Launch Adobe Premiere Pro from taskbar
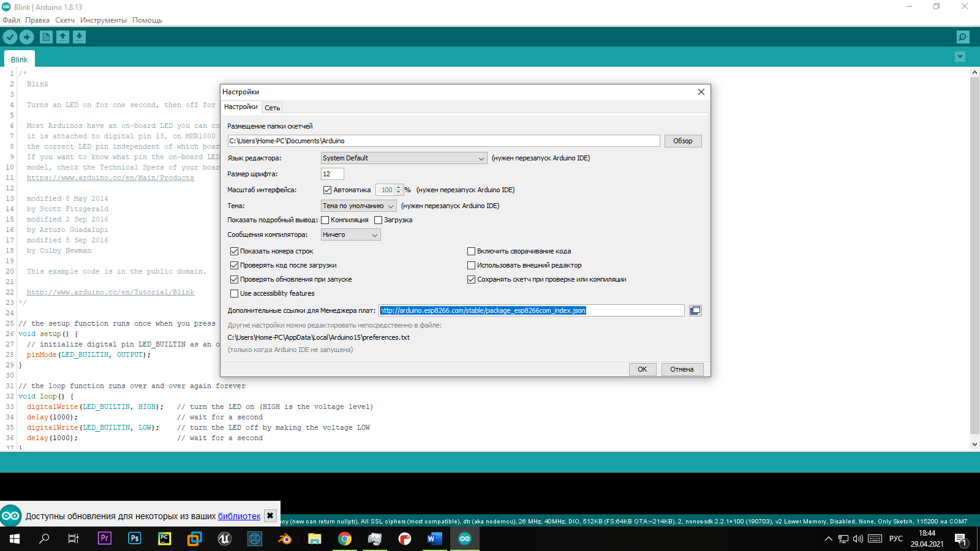The height and width of the screenshot is (551, 980). point(105,539)
